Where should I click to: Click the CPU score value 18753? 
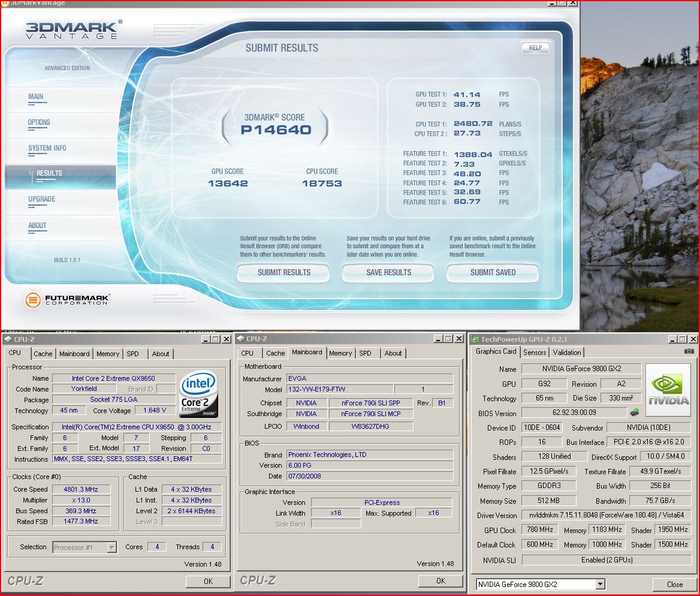[x=322, y=183]
